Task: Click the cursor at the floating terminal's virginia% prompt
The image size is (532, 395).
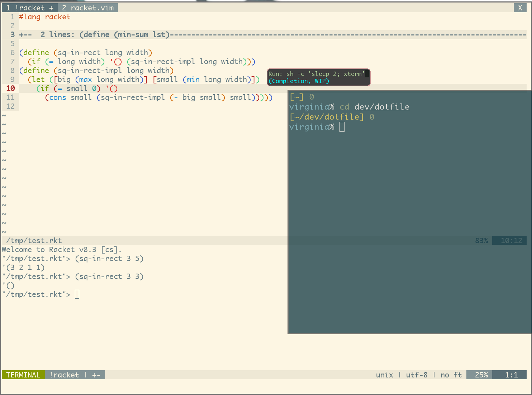Action: coord(342,127)
